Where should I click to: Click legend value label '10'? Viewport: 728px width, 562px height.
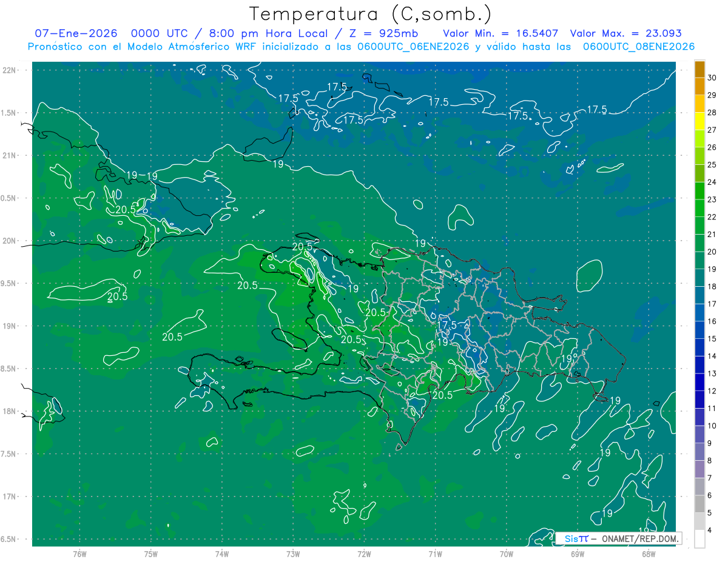pos(712,426)
